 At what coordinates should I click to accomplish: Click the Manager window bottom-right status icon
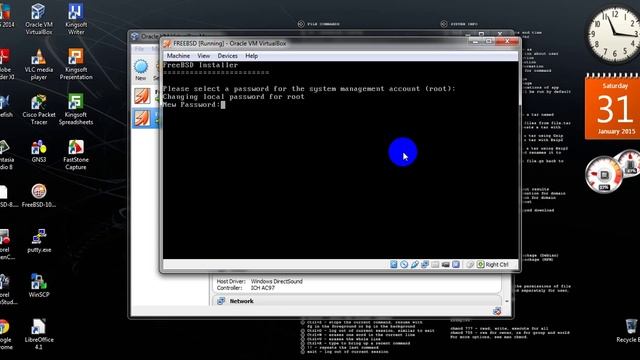(497, 311)
